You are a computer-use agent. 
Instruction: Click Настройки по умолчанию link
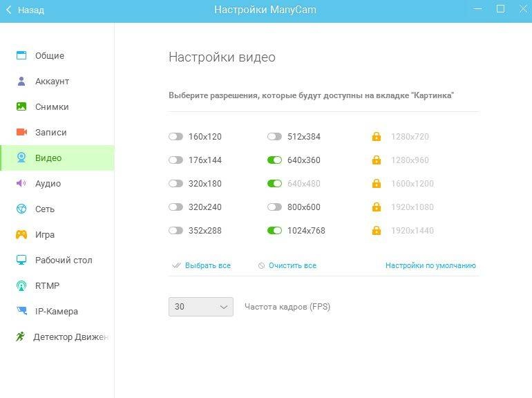[x=430, y=265]
